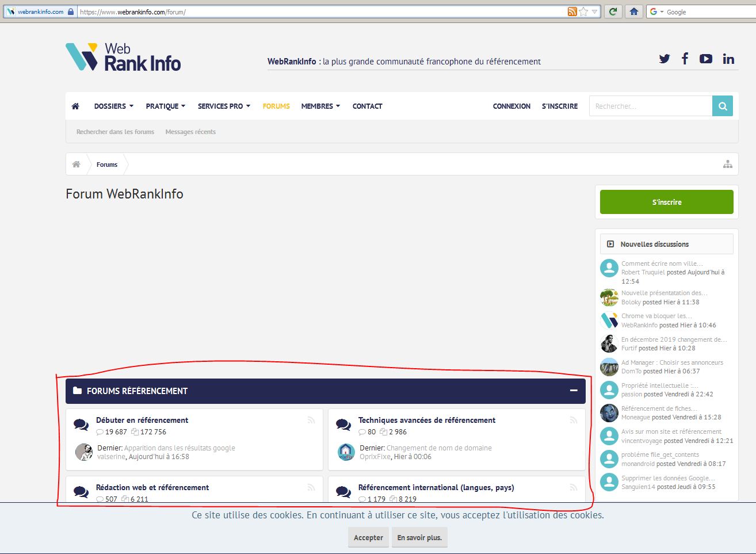Screen dimensions: 756x554
Task: Open Messages récents sub-tab
Action: (190, 132)
